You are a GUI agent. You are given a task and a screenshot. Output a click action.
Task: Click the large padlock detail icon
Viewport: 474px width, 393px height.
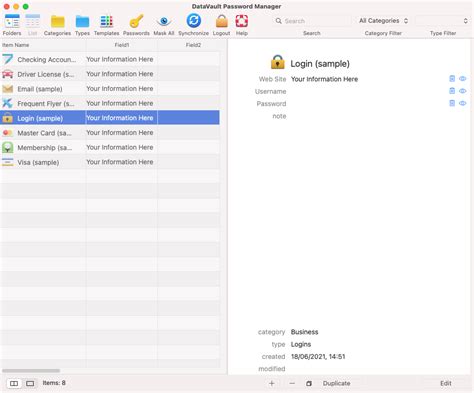coord(278,62)
